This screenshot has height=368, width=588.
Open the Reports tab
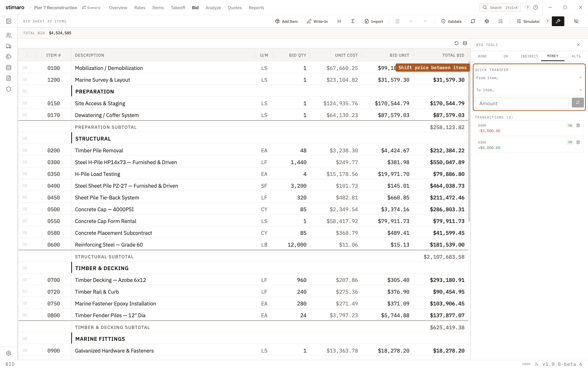pyautogui.click(x=256, y=8)
